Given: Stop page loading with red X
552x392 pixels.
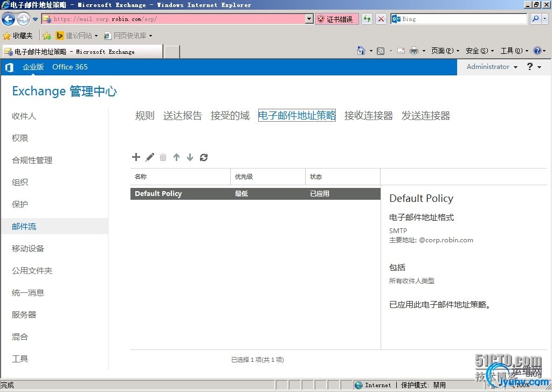Looking at the screenshot, I should point(381,19).
